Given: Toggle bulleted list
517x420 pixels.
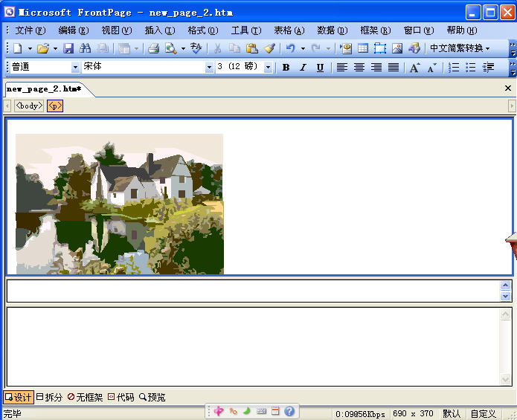Looking at the screenshot, I should [x=471, y=67].
